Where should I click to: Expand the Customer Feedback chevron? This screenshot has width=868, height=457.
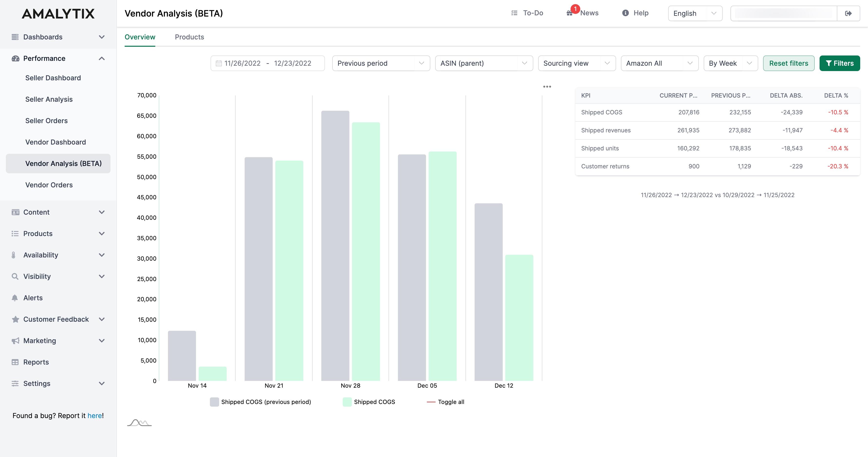point(102,319)
